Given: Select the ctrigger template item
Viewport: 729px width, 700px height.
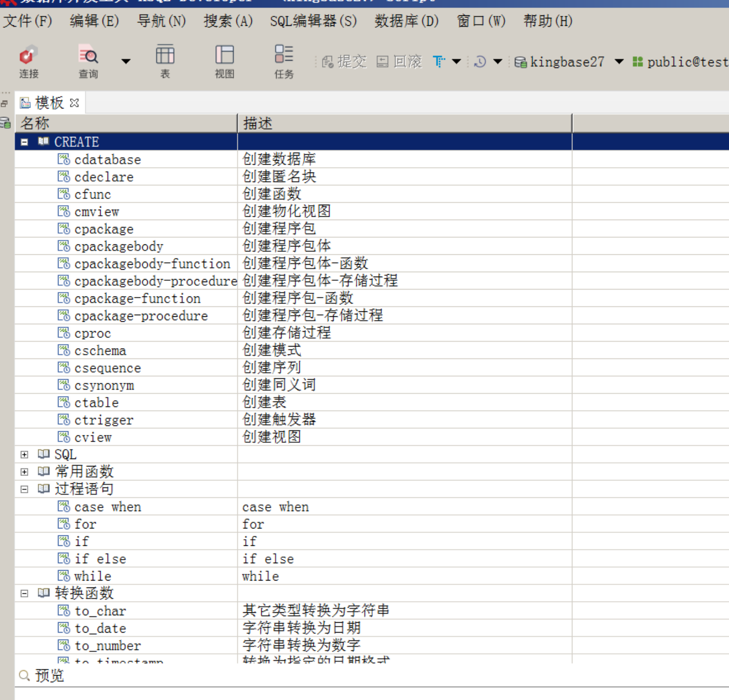Looking at the screenshot, I should pyautogui.click(x=104, y=420).
